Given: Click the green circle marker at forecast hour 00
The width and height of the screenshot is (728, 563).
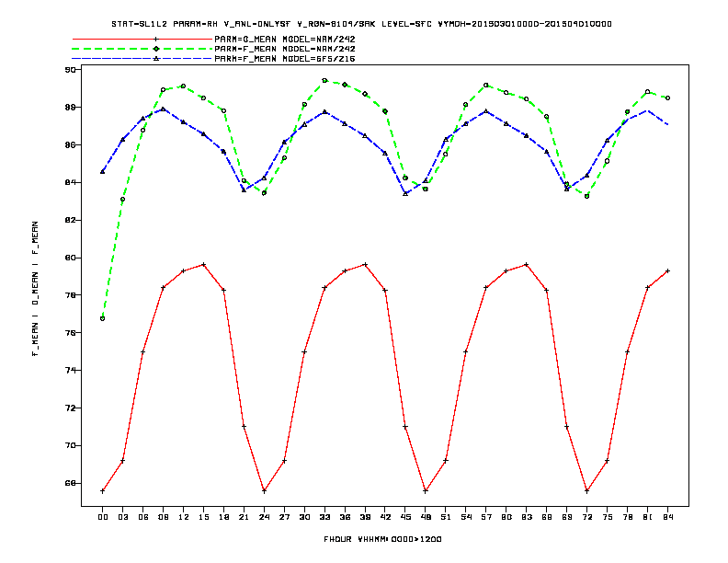Looking at the screenshot, I should (x=103, y=318).
